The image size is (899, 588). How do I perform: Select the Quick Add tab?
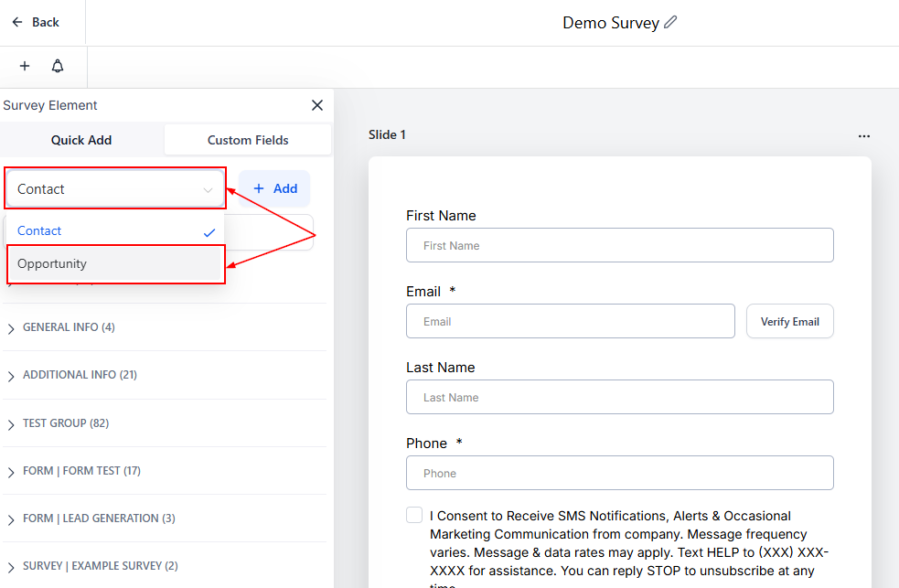pyautogui.click(x=81, y=140)
